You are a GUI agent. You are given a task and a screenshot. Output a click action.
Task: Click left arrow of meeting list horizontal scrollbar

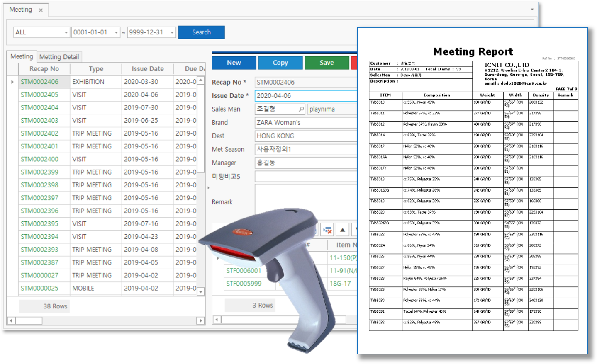(x=11, y=320)
